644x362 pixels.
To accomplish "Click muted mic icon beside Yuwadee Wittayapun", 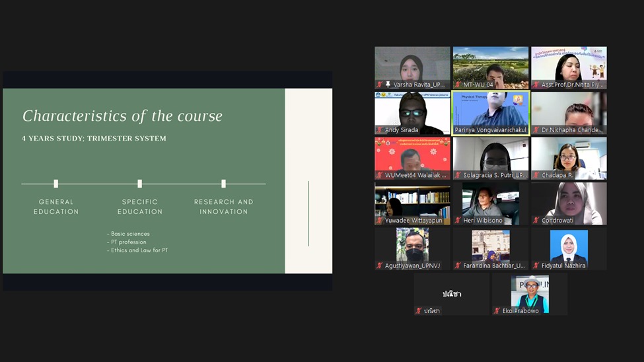I will [380, 220].
